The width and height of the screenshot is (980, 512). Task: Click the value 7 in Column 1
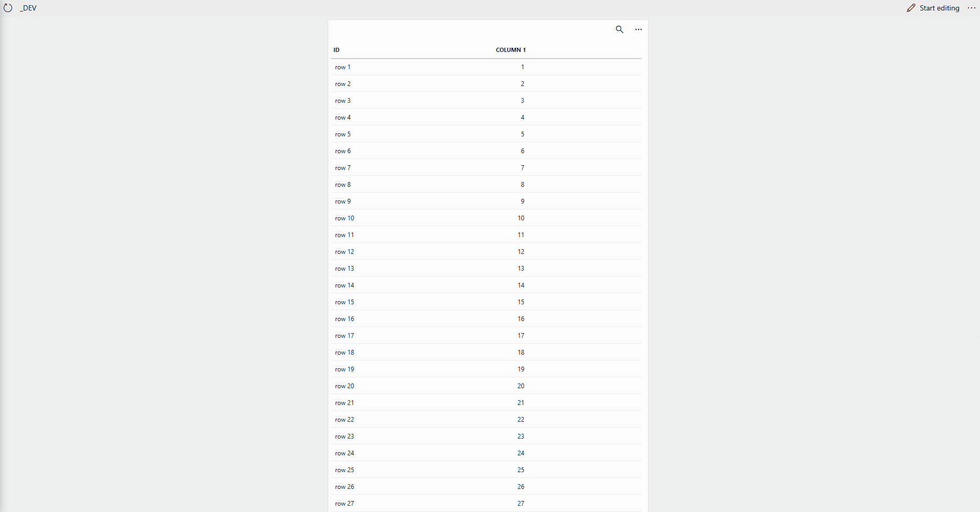pos(522,168)
